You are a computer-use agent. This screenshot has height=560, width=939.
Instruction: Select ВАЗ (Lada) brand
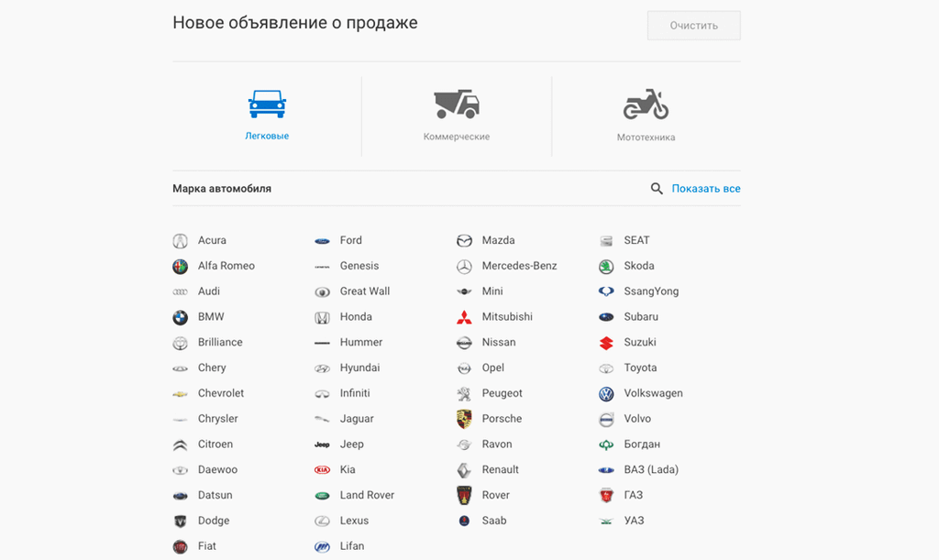pos(652,469)
